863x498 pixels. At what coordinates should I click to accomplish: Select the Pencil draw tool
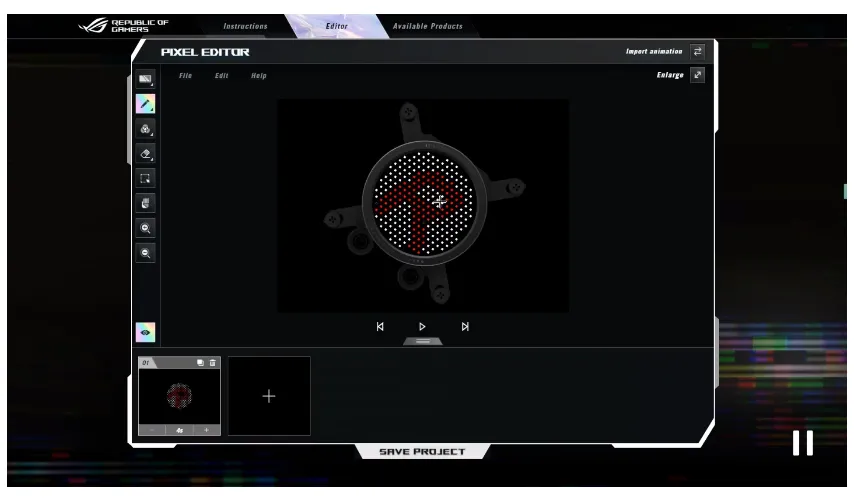pyautogui.click(x=146, y=103)
